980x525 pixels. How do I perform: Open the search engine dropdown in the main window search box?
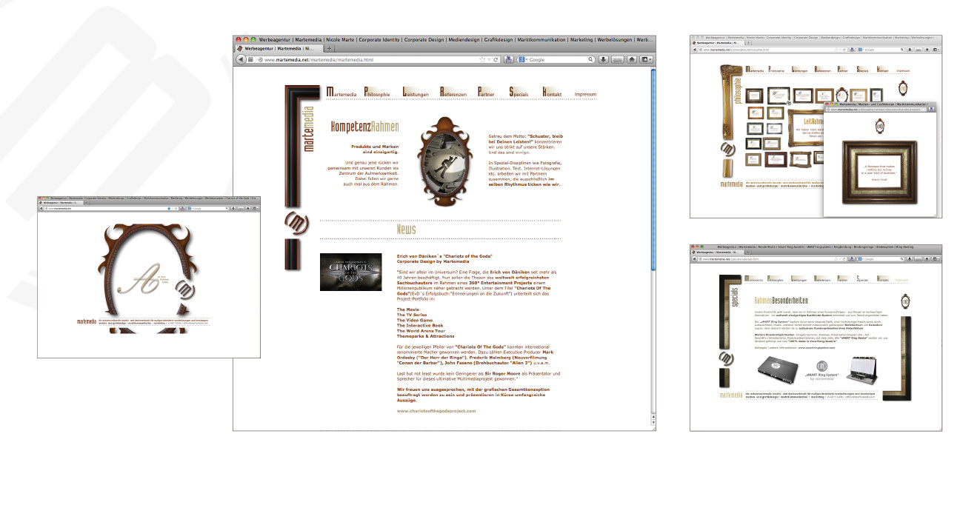pos(522,59)
